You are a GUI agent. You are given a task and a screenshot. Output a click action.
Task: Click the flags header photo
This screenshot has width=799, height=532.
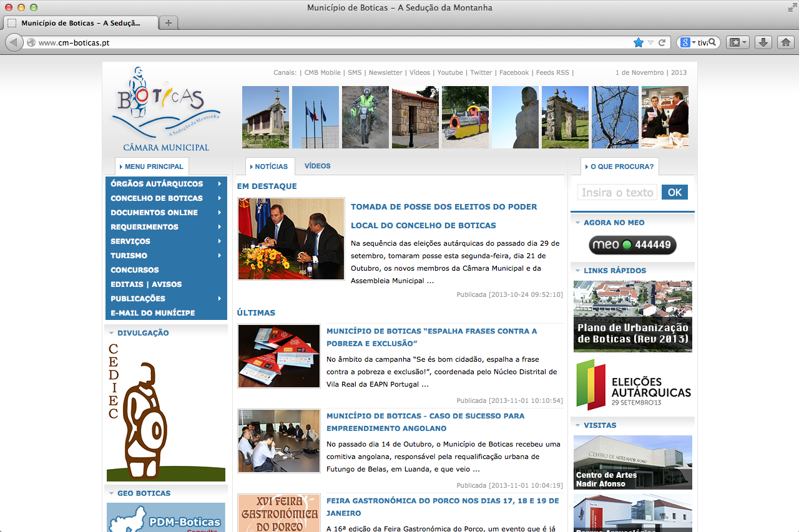(315, 117)
